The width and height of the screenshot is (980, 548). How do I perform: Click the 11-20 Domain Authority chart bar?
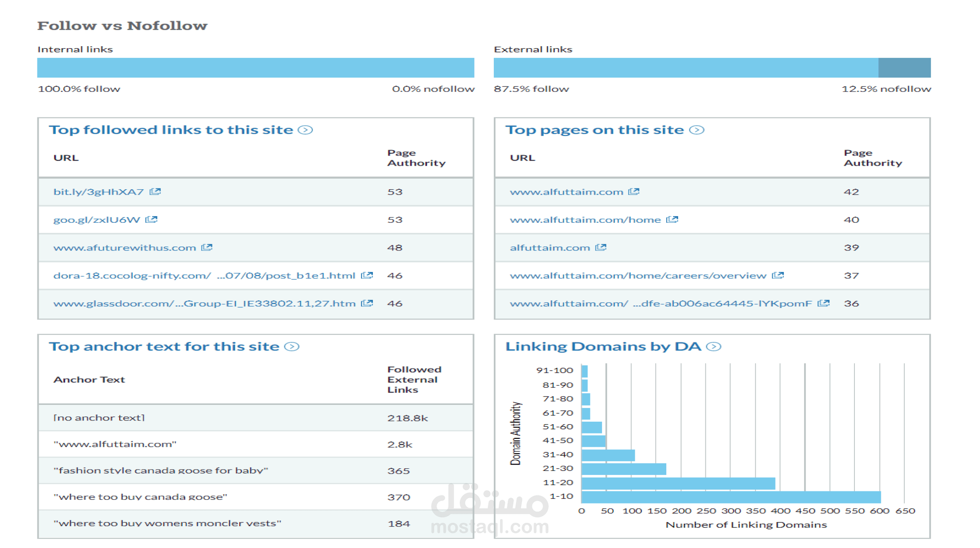(x=678, y=483)
